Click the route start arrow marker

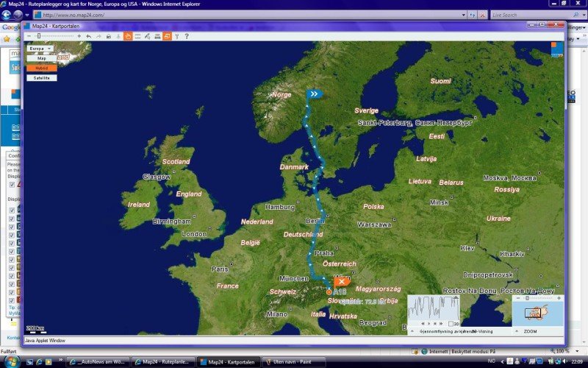point(314,93)
